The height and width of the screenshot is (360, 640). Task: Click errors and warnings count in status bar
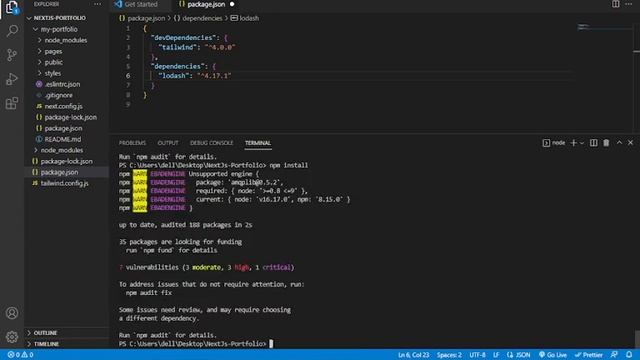click(20, 355)
